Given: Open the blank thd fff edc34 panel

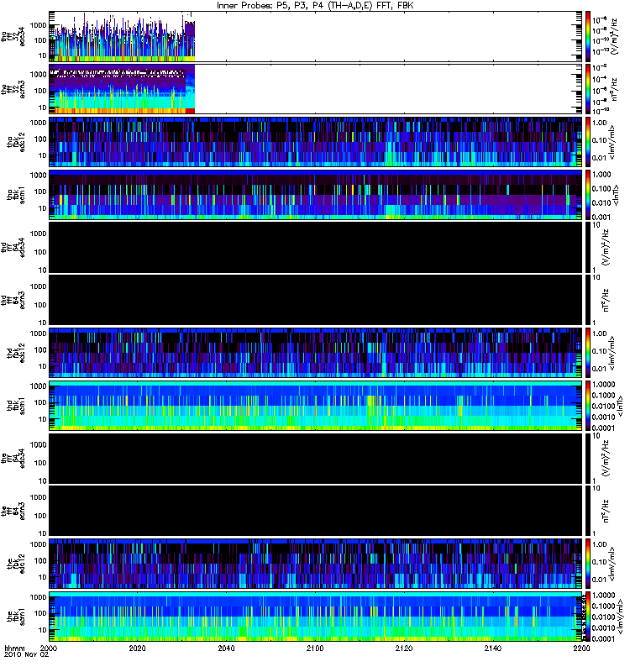Looking at the screenshot, I should coord(315,247).
